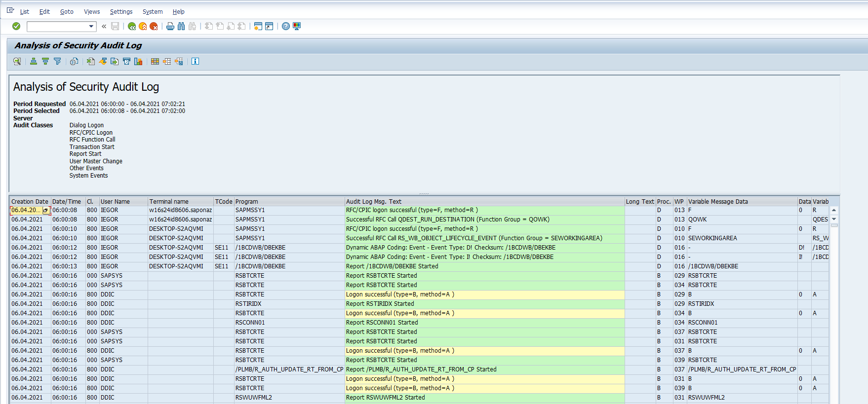Click the Find binoculars icon
The width and height of the screenshot is (868, 404).
click(x=181, y=26)
